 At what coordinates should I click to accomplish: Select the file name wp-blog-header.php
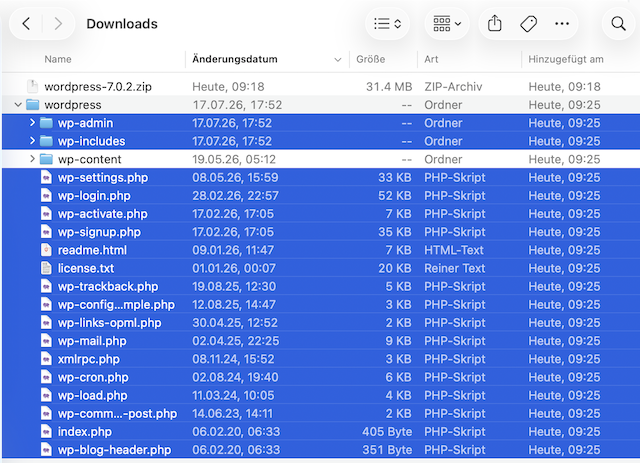[114, 450]
